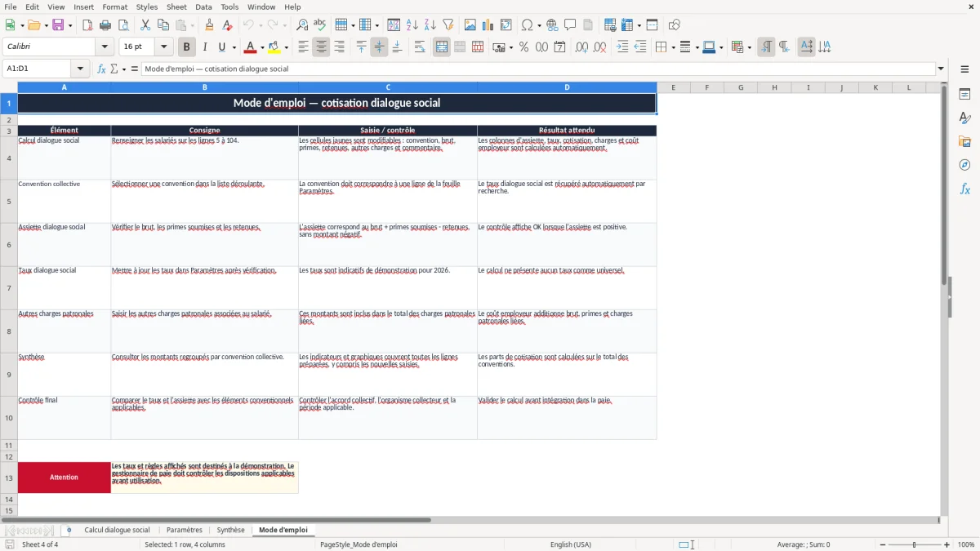Click the red Attention cell

(64, 478)
